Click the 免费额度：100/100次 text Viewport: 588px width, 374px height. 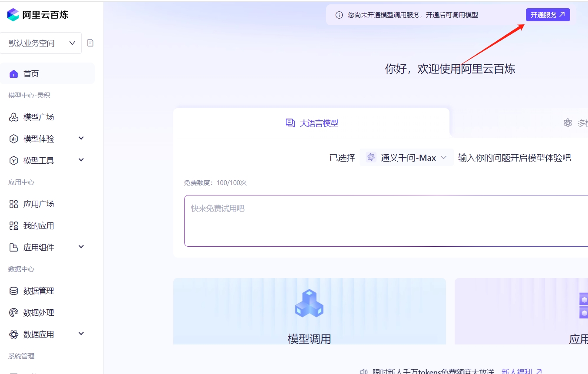[x=215, y=183]
